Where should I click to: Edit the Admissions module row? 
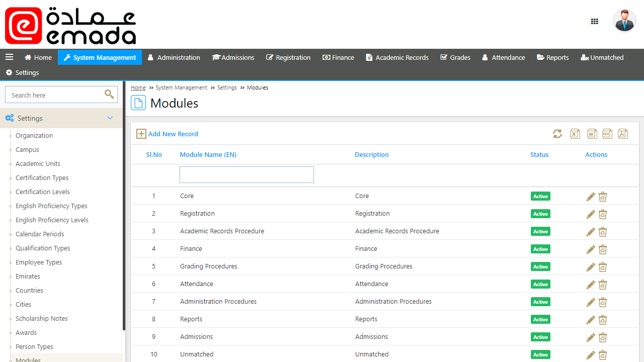point(591,337)
